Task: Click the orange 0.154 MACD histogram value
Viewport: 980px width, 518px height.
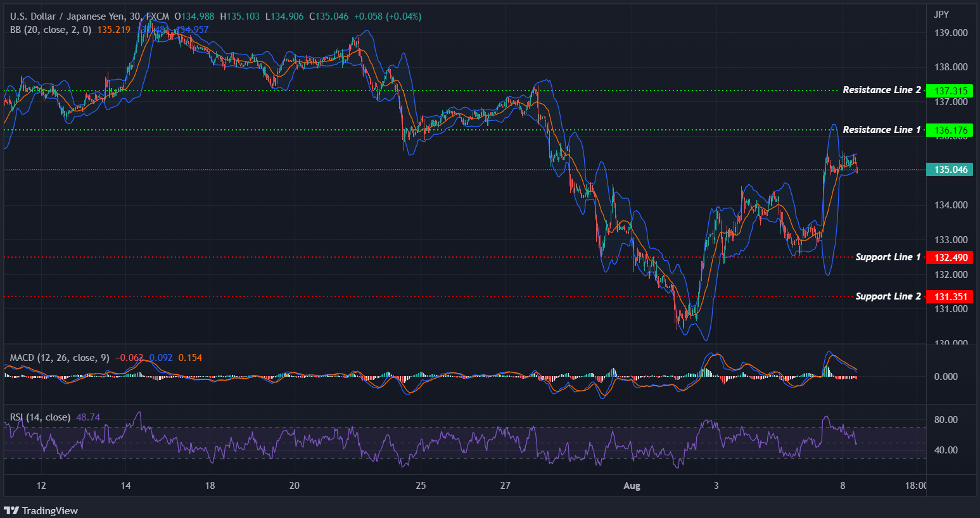Action: [190, 357]
